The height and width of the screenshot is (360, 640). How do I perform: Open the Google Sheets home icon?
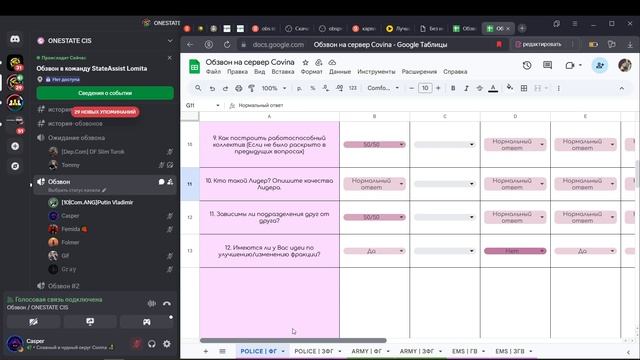tap(194, 67)
